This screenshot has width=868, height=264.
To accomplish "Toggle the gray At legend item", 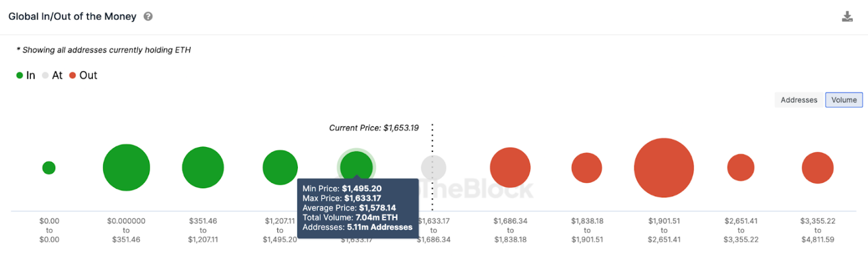I will point(52,76).
